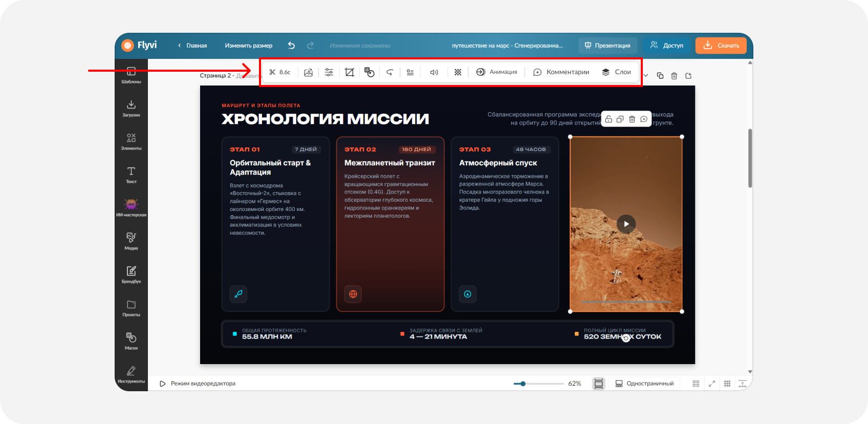868x424 pixels.
Task: Open the adjustment sliders icon in the toolbar
Action: 329,72
